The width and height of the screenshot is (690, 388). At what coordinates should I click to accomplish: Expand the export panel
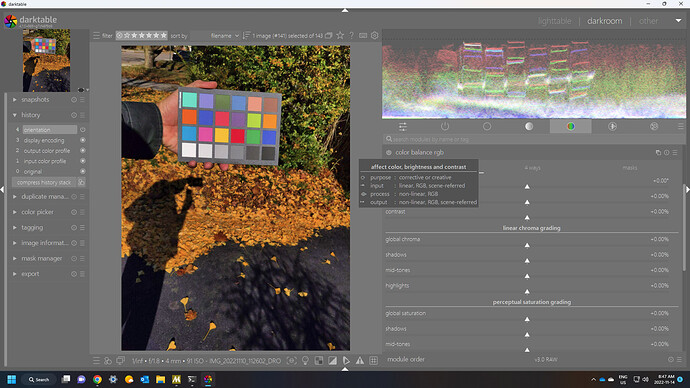[x=15, y=274]
